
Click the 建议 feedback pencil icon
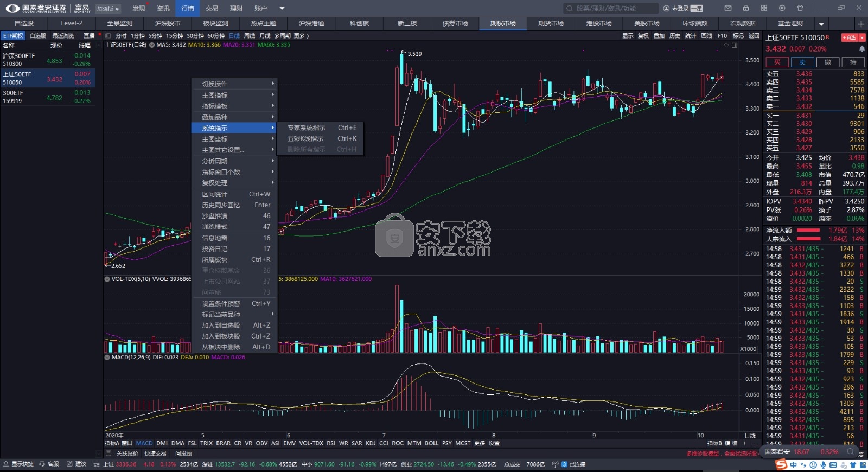[x=69, y=464]
